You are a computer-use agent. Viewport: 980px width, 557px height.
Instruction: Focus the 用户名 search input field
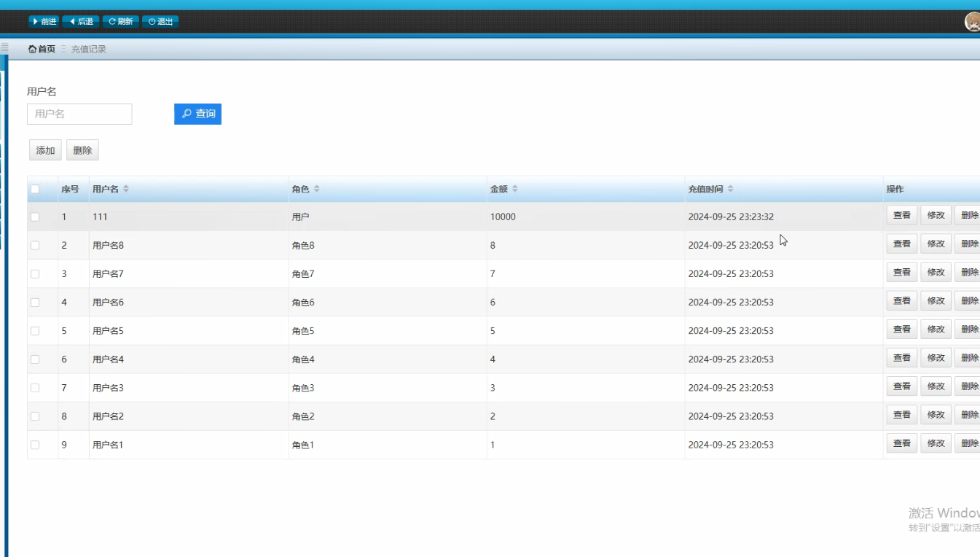click(x=79, y=114)
